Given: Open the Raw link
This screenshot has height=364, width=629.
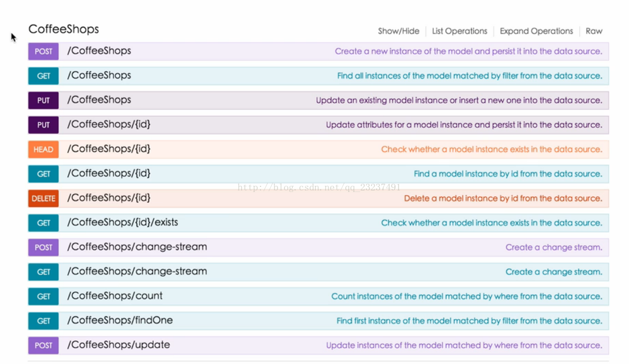Looking at the screenshot, I should coord(594,31).
